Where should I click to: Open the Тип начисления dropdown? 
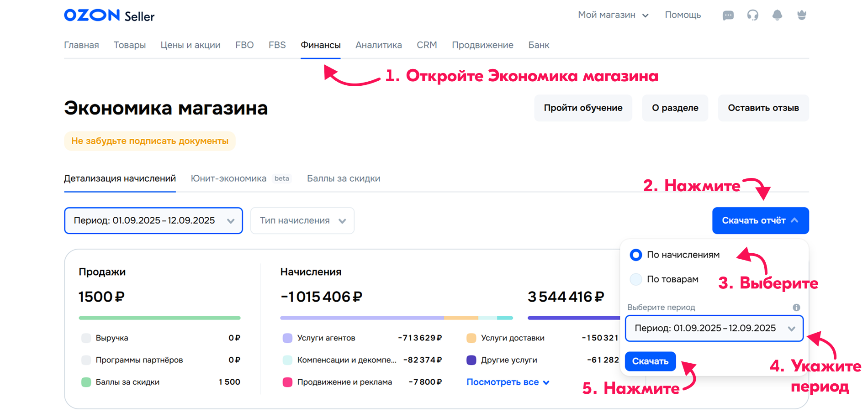pyautogui.click(x=302, y=221)
